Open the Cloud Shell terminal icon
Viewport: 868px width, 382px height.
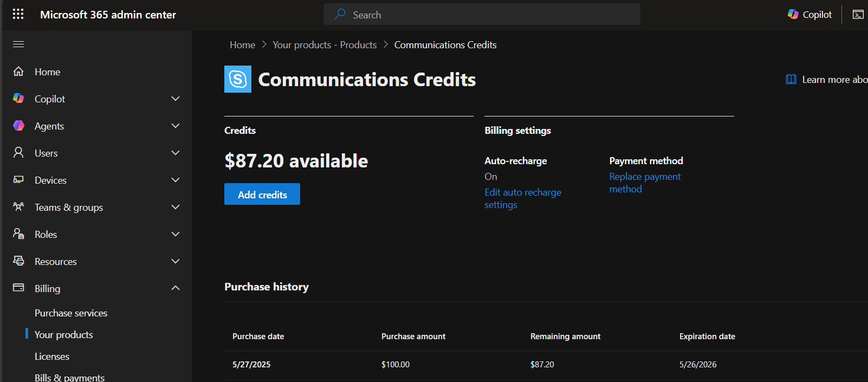858,15
